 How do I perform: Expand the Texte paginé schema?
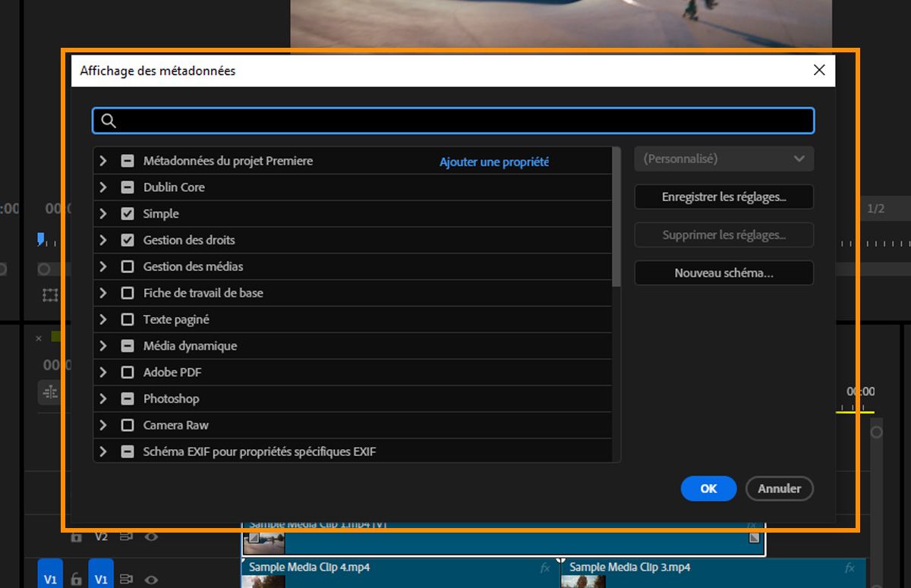click(103, 319)
